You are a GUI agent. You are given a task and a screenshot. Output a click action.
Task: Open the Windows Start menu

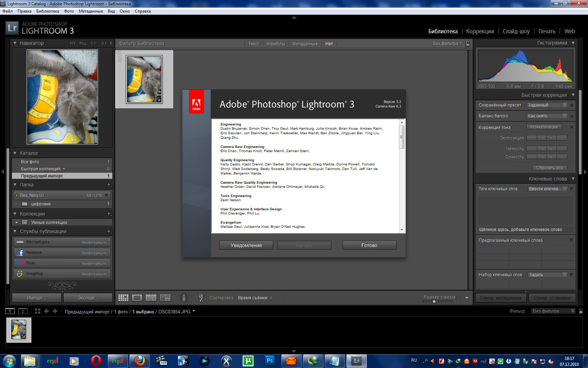pos(9,361)
